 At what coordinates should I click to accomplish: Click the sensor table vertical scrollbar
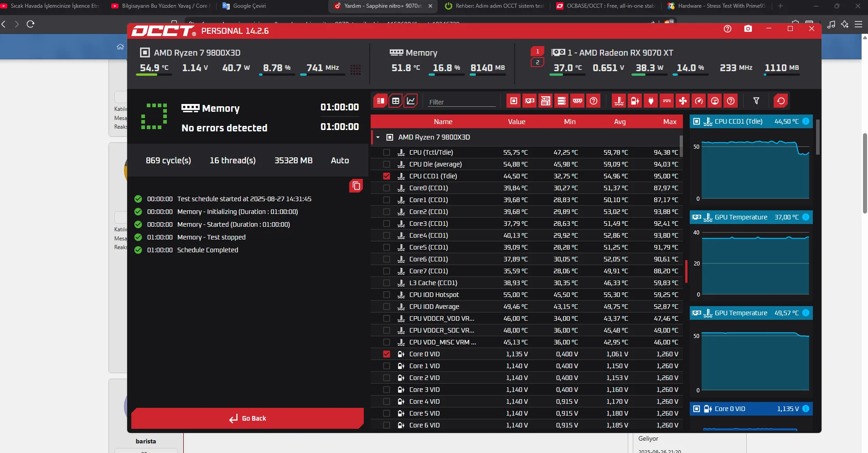(682, 146)
